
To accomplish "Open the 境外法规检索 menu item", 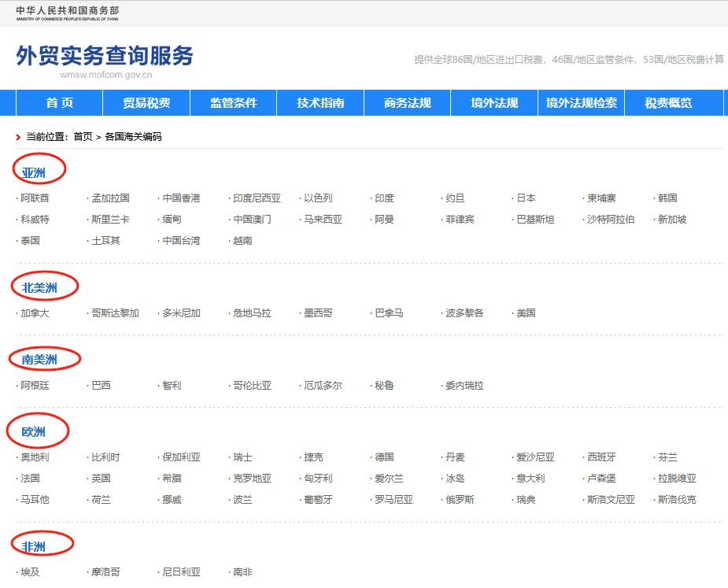I will [x=582, y=102].
